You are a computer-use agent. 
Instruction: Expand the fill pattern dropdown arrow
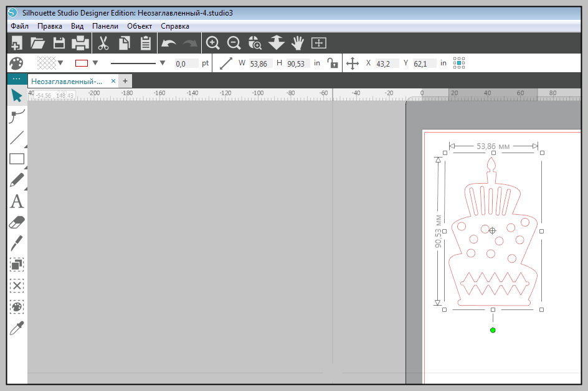coord(60,63)
